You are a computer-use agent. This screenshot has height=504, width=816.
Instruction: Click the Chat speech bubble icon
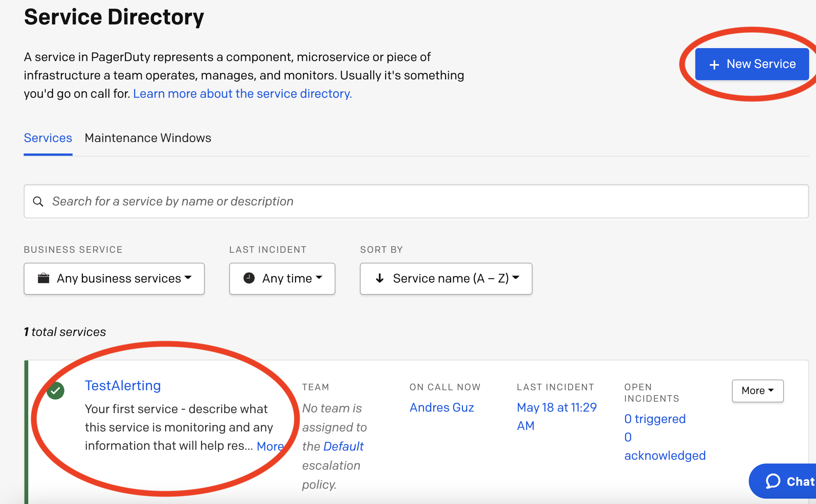[x=773, y=481]
